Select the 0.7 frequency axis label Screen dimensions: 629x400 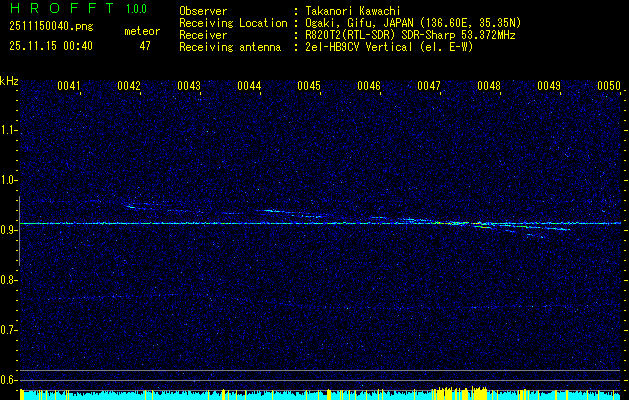point(9,330)
